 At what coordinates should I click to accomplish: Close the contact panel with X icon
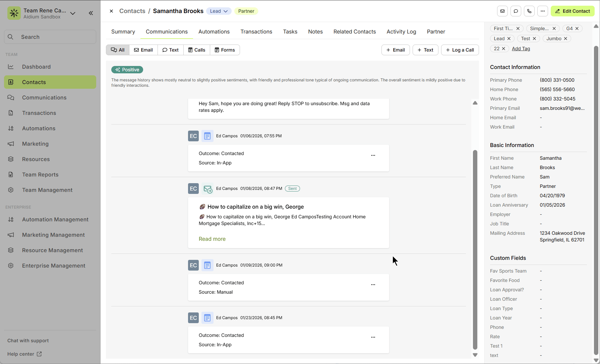(x=111, y=11)
